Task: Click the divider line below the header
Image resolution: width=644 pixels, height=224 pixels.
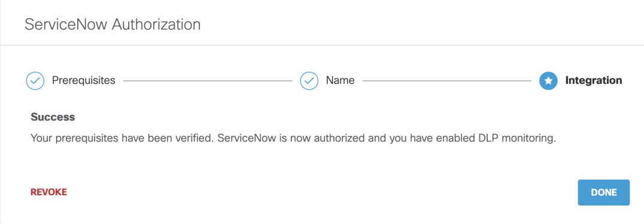Action: tap(322, 45)
